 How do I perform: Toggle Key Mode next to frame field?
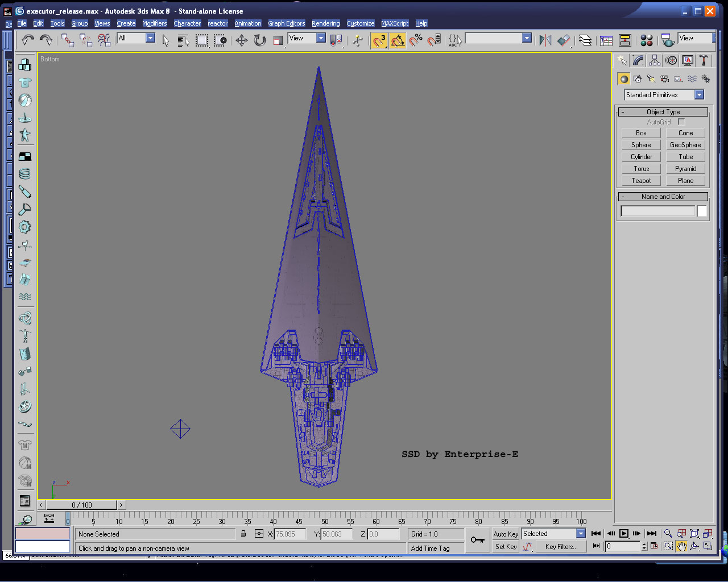[x=596, y=546]
